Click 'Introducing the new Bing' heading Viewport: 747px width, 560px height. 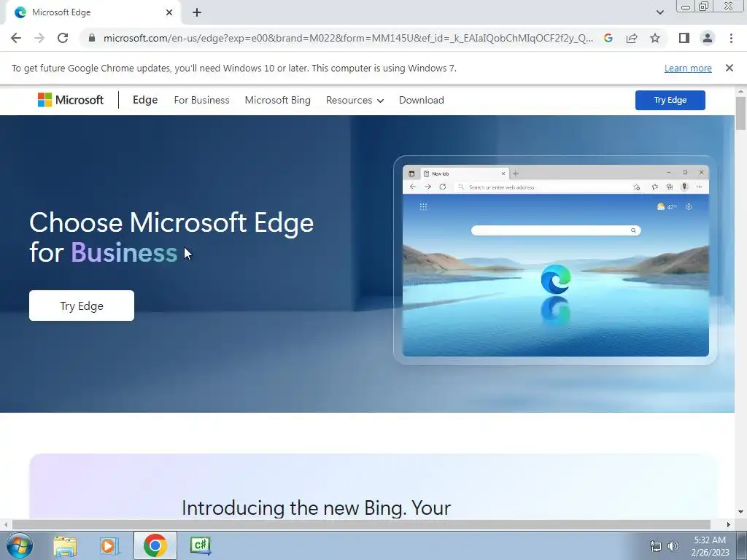tap(317, 508)
